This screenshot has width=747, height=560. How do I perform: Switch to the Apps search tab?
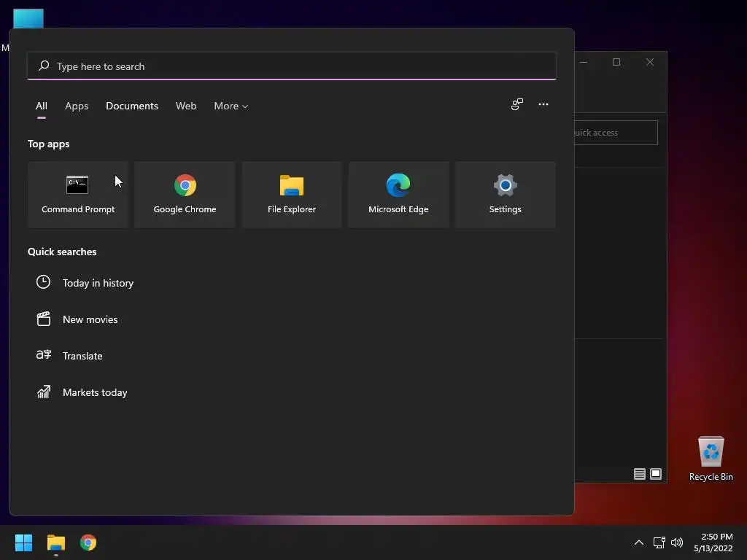77,106
